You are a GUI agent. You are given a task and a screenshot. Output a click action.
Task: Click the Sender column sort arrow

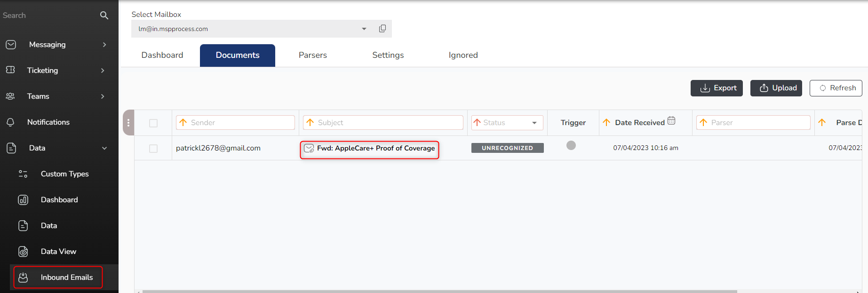pos(183,122)
